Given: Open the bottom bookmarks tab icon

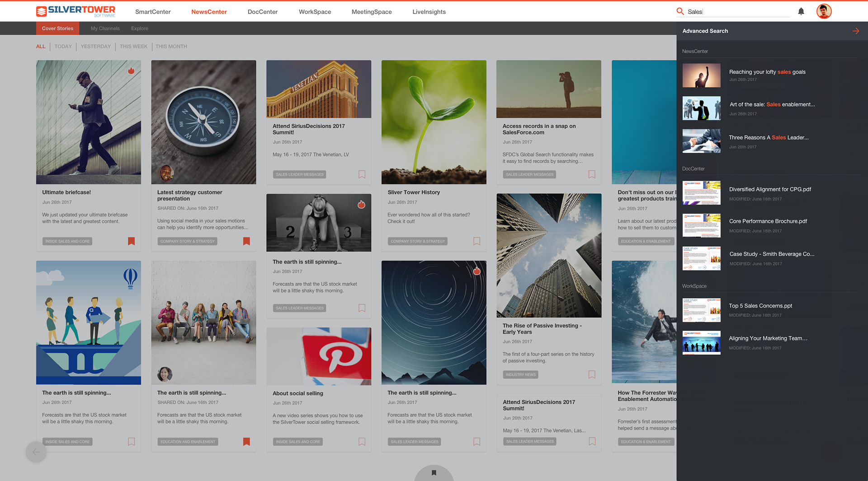Looking at the screenshot, I should click(434, 473).
